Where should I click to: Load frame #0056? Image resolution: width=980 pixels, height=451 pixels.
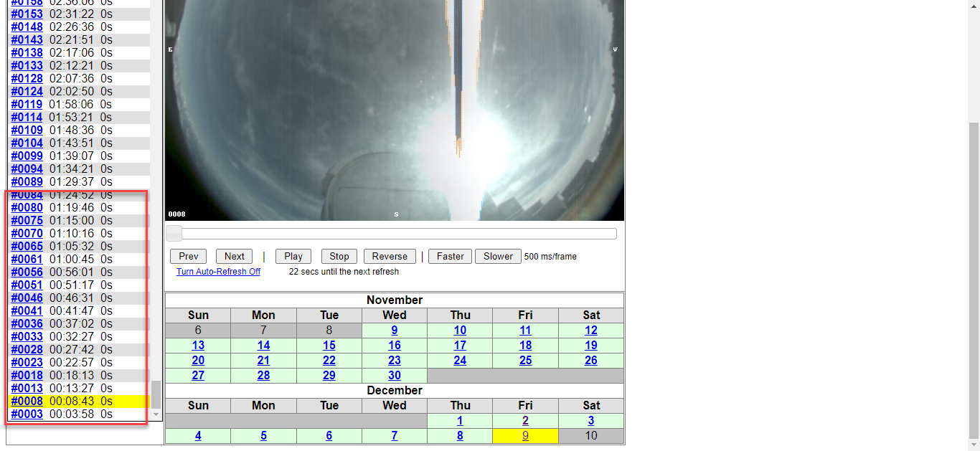coord(27,272)
